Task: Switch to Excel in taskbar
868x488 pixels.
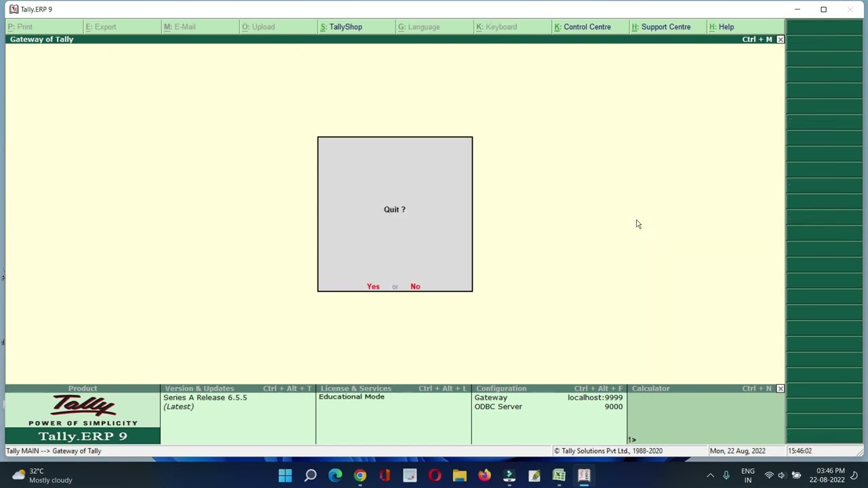Action: (559, 476)
